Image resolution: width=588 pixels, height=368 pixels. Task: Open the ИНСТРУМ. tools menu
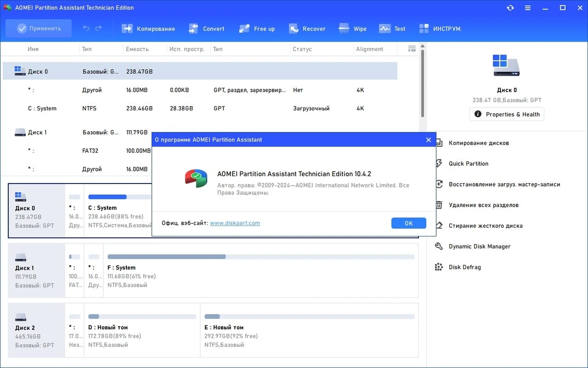pos(441,28)
